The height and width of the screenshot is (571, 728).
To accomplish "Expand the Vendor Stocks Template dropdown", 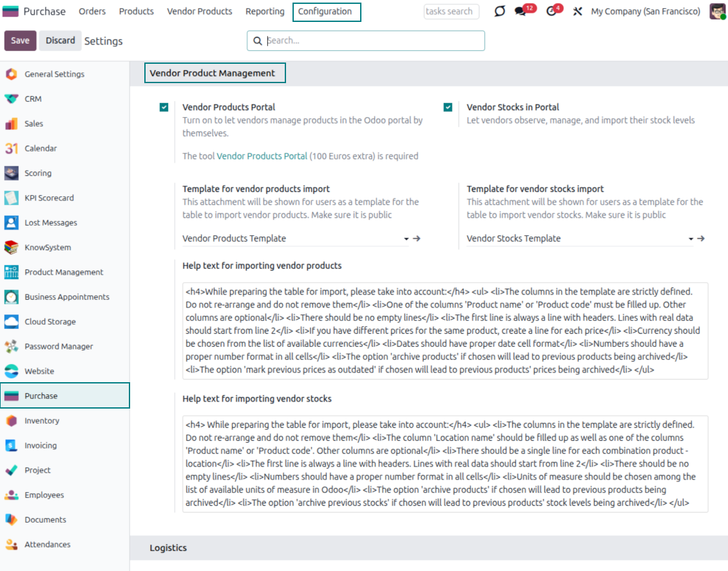I will tap(691, 239).
